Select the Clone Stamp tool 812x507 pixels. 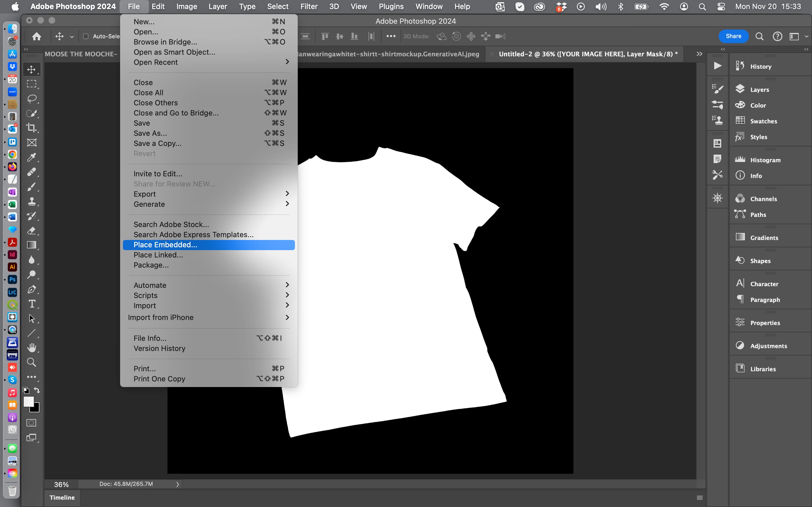pyautogui.click(x=32, y=201)
